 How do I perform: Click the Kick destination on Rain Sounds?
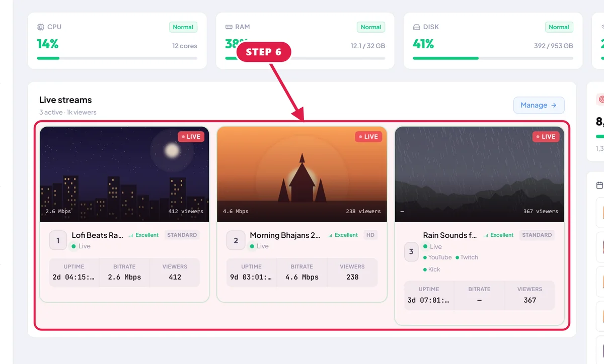pyautogui.click(x=432, y=269)
